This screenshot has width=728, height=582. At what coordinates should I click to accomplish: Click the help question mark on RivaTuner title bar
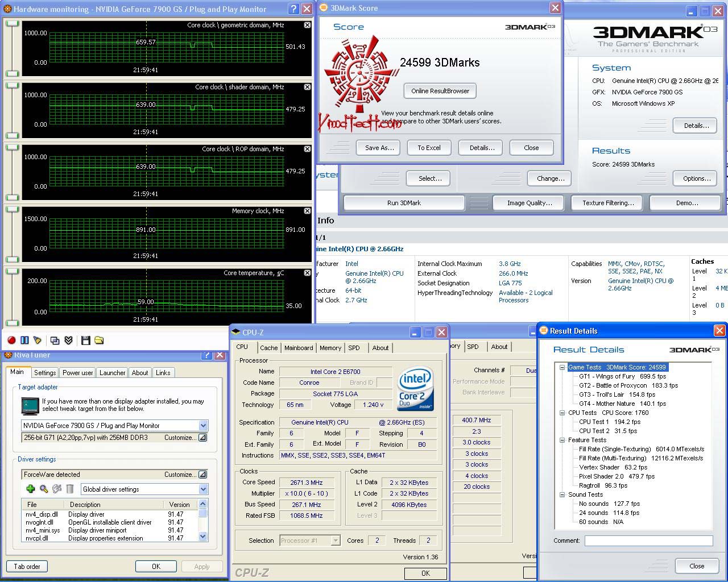[x=206, y=355]
